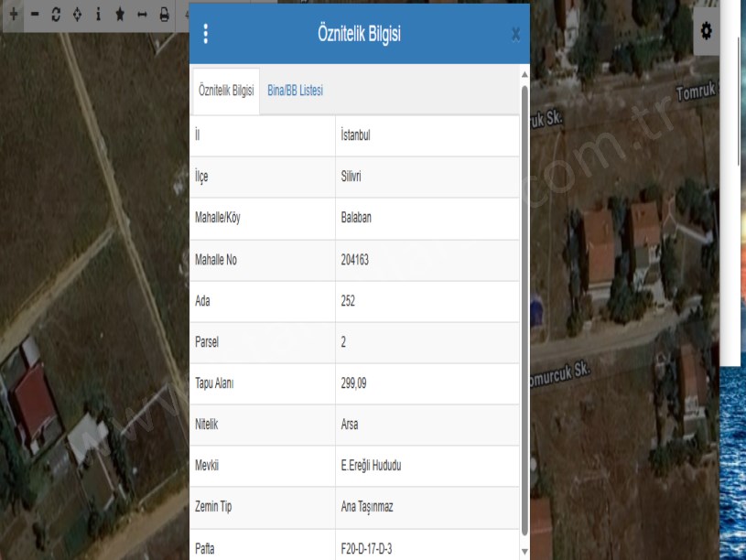The height and width of the screenshot is (560, 746).
Task: Switch to the Bina/BB Listesi tab
Action: [295, 91]
